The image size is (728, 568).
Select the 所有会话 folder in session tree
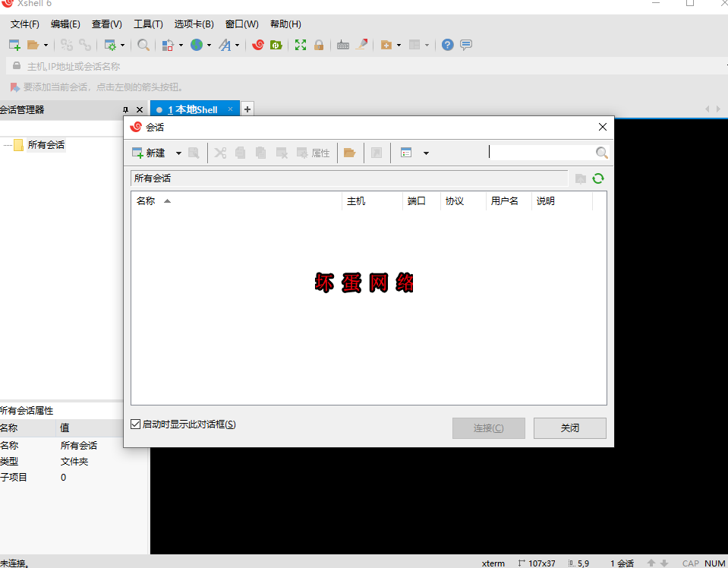pos(46,145)
